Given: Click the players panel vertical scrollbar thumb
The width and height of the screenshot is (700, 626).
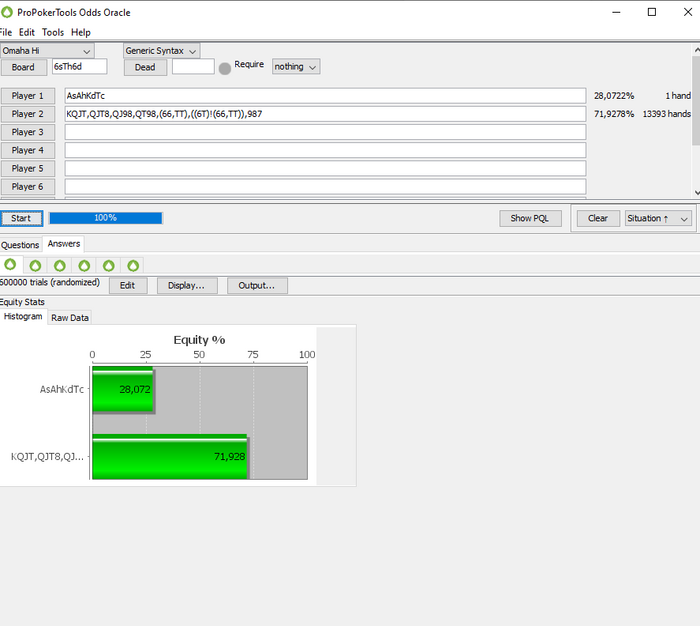Looking at the screenshot, I should tap(696, 100).
